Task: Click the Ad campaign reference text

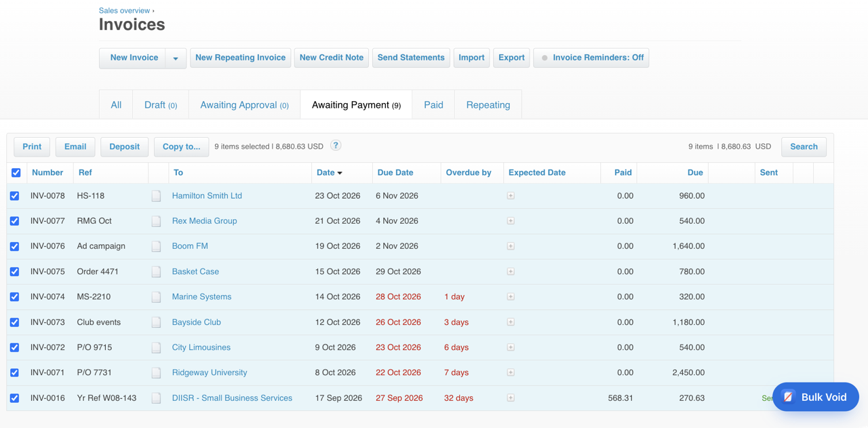Action: coord(101,246)
